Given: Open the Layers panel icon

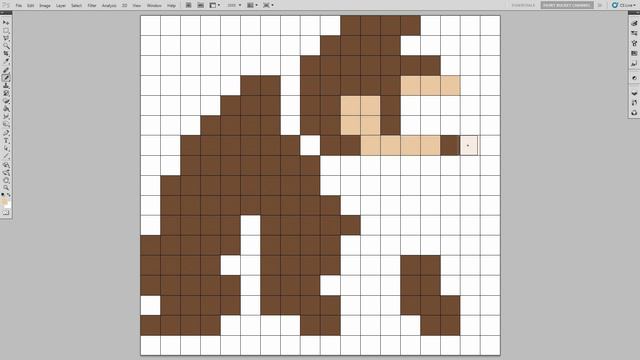Looking at the screenshot, I should [x=634, y=93].
